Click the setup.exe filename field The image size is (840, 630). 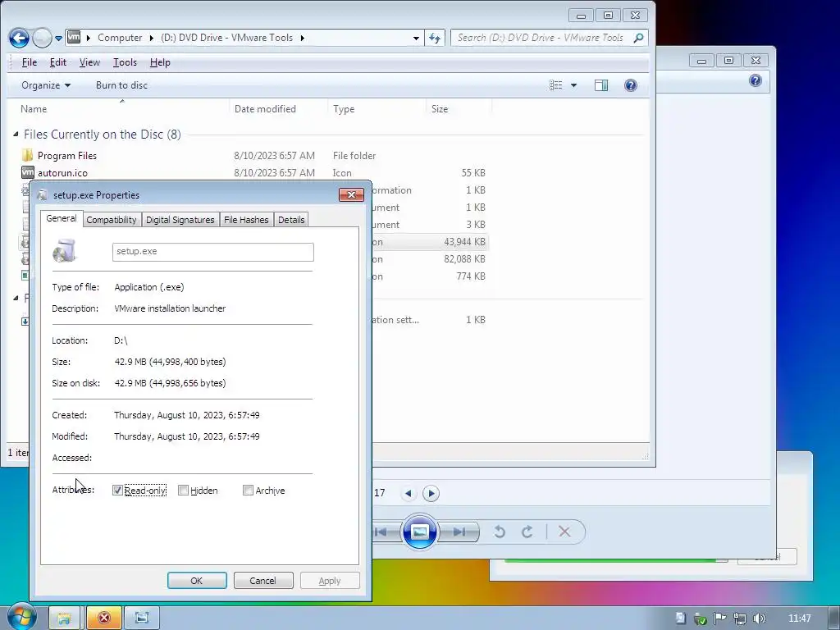(212, 252)
